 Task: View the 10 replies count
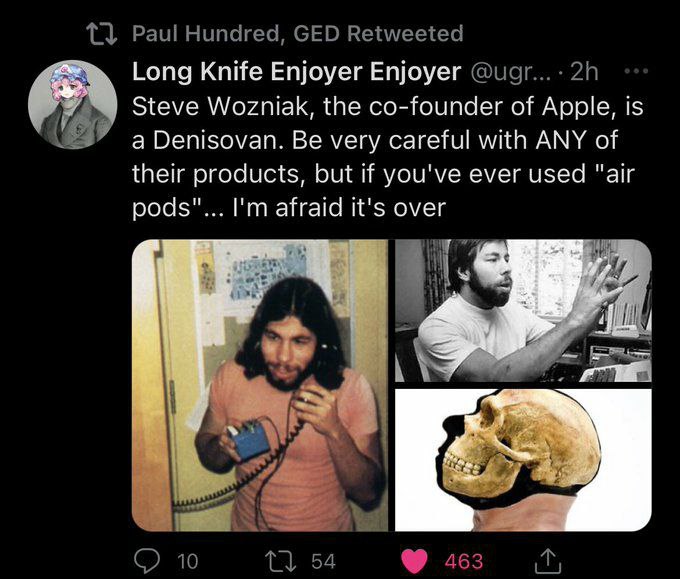186,561
